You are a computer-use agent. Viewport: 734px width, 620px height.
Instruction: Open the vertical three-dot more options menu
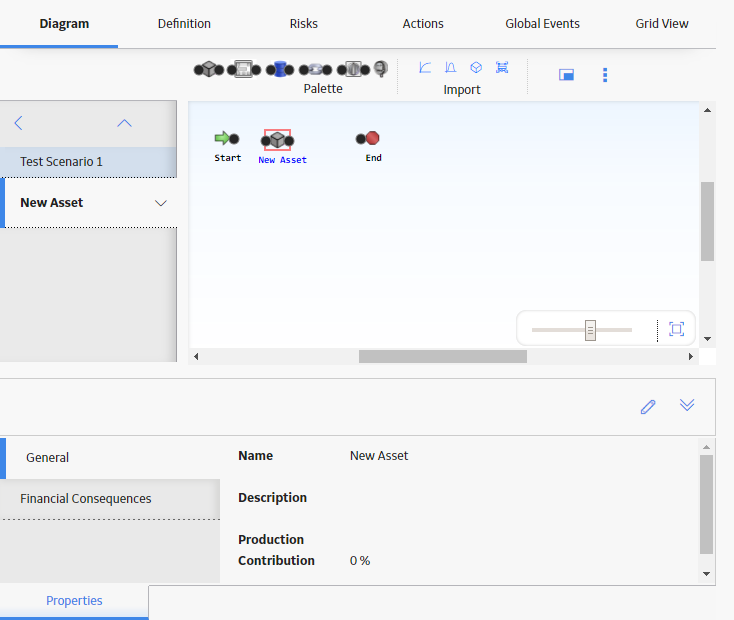coord(605,75)
